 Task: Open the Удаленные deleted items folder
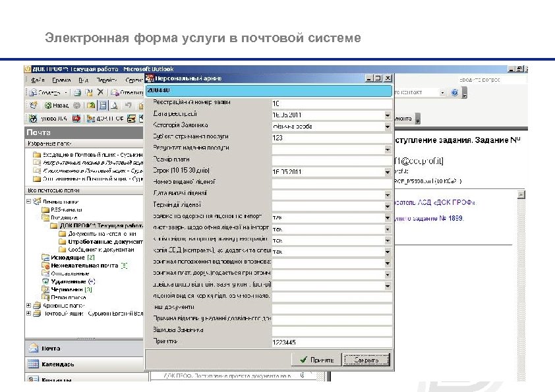point(69,281)
